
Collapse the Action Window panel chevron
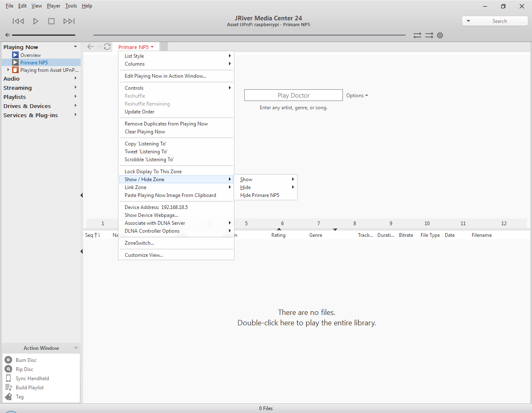[76, 348]
